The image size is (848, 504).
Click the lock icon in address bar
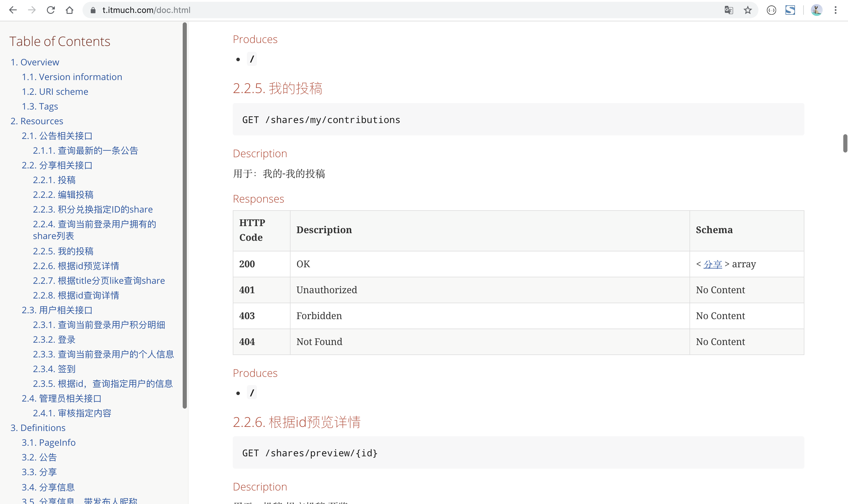[x=93, y=10]
